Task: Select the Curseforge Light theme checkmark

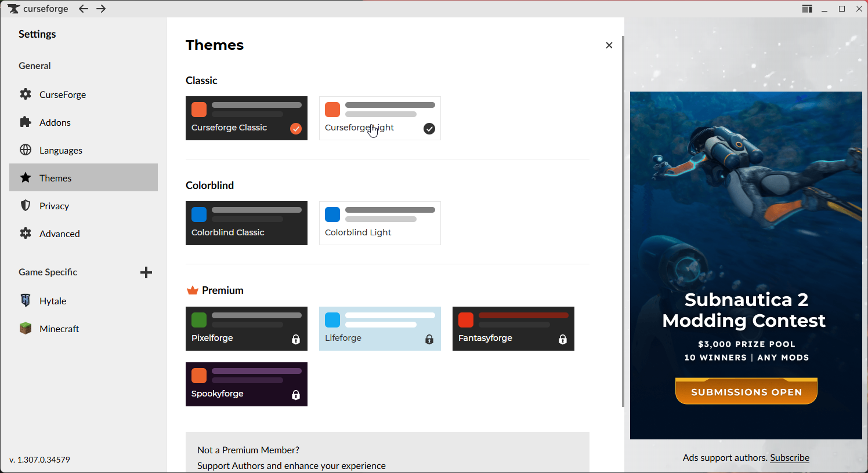Action: click(x=429, y=129)
